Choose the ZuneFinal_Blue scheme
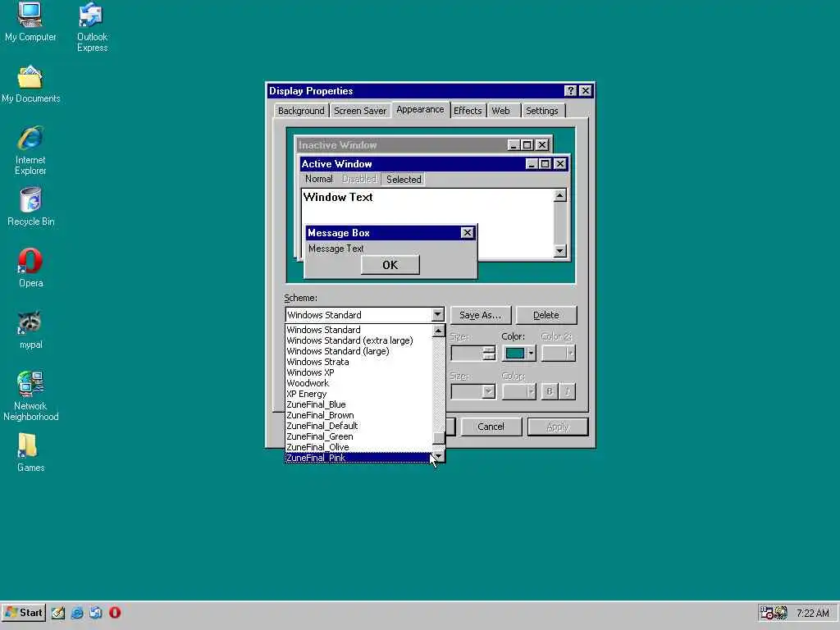 [359, 405]
